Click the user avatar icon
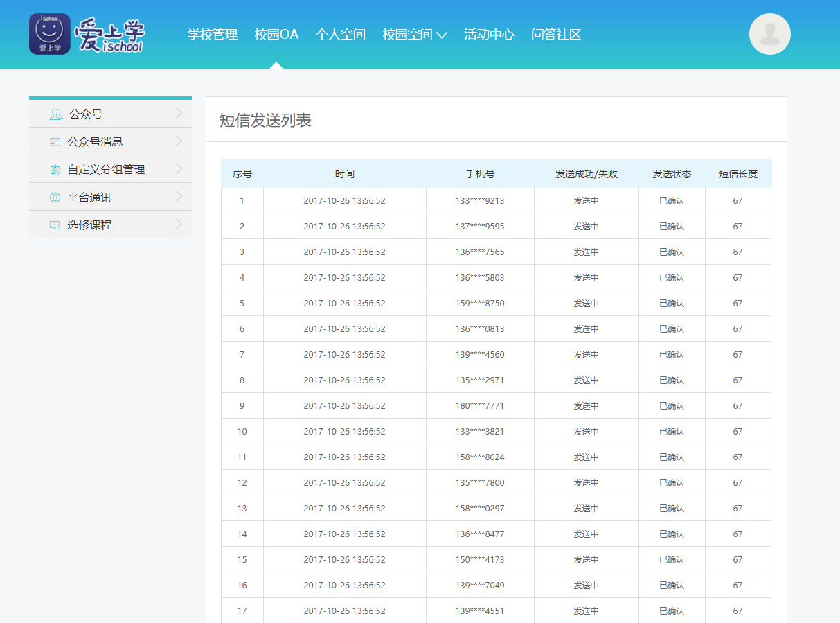Screen dimensions: 840x623 coord(769,34)
